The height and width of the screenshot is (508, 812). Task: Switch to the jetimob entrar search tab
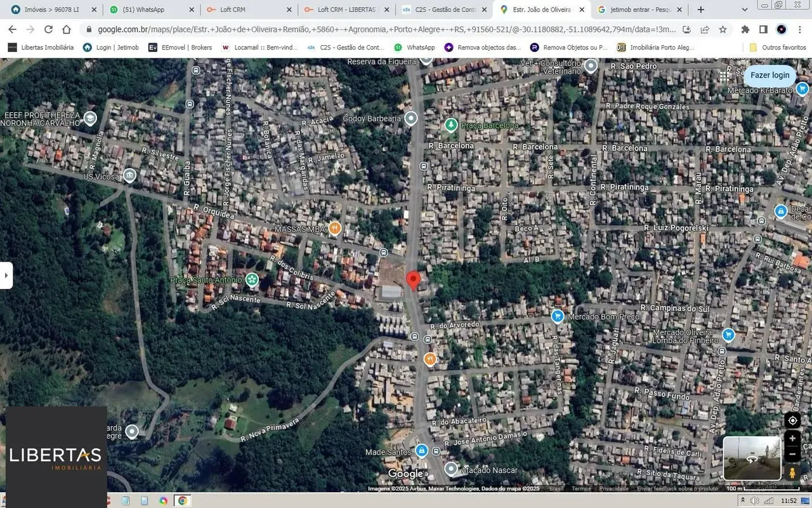(639, 10)
